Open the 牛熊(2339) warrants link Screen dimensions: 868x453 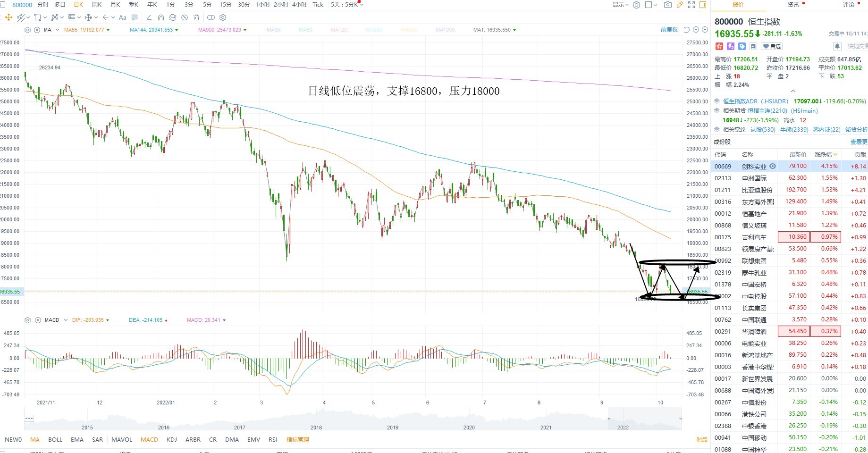click(794, 129)
